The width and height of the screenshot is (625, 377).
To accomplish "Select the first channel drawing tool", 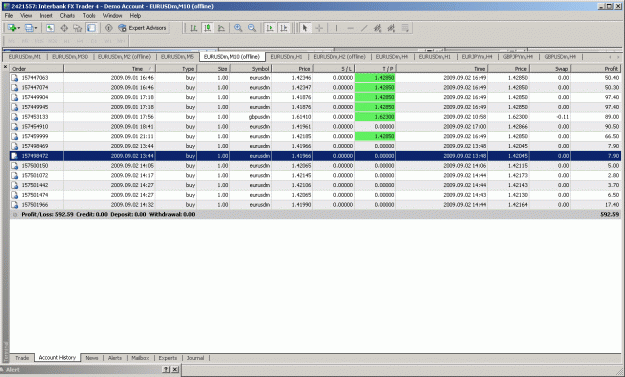I will coord(377,28).
